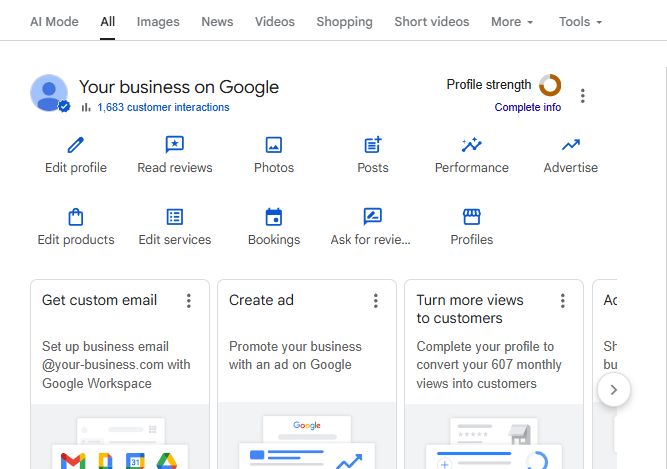The width and height of the screenshot is (667, 469).
Task: Open options menu on Turn more views card
Action: (562, 301)
